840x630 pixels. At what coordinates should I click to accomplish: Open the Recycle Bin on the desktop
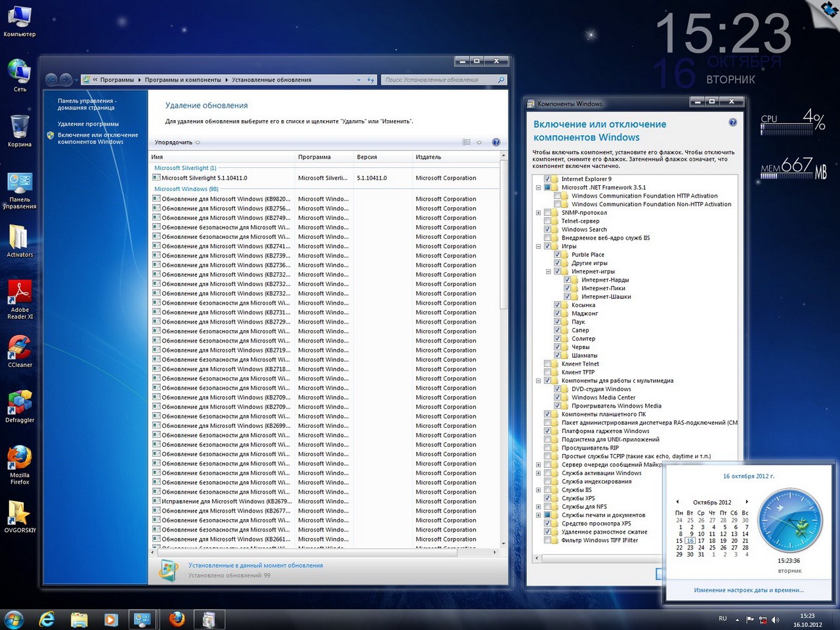[20, 131]
